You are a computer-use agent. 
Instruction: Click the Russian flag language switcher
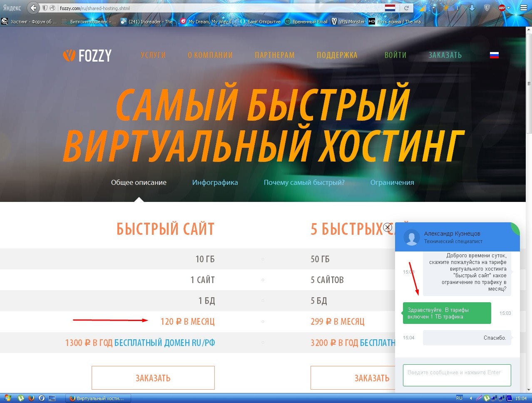coord(494,55)
